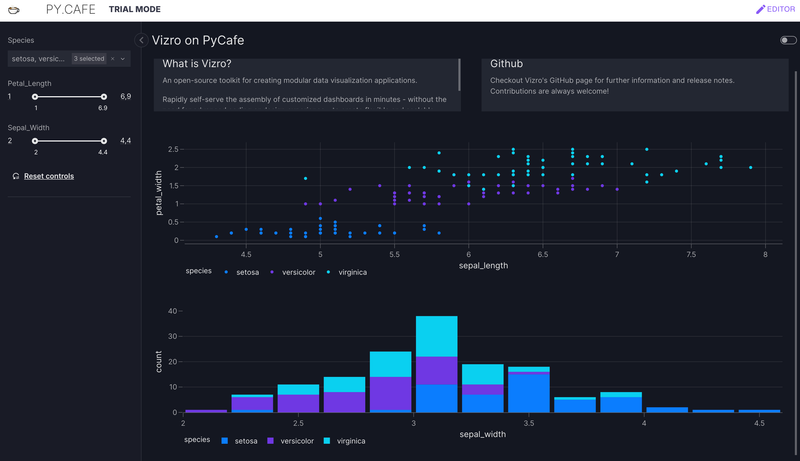Click Sepal_Width upper value field showing 4,4
800x461 pixels.
point(125,141)
